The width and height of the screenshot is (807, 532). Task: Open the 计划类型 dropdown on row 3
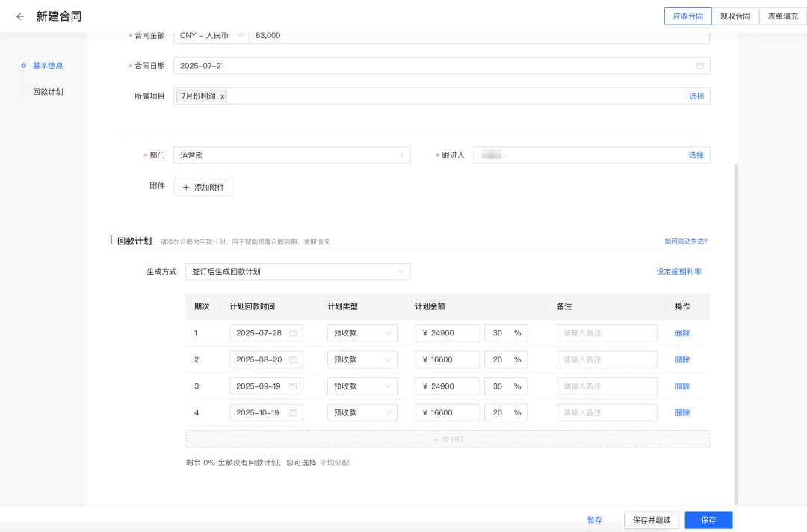pyautogui.click(x=362, y=386)
